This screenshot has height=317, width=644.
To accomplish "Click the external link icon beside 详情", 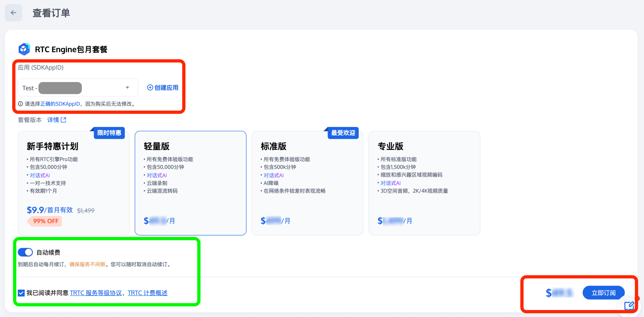I will (x=63, y=120).
